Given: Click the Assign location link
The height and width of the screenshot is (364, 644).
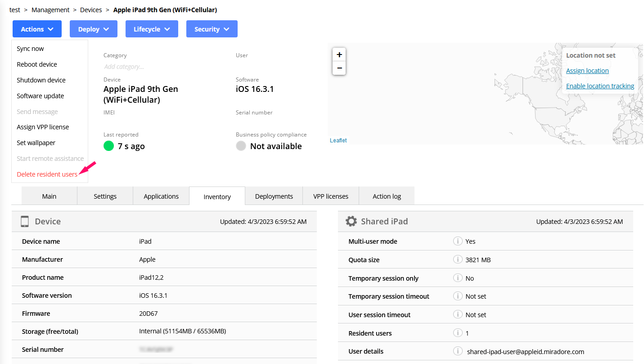Looking at the screenshot, I should (x=587, y=71).
